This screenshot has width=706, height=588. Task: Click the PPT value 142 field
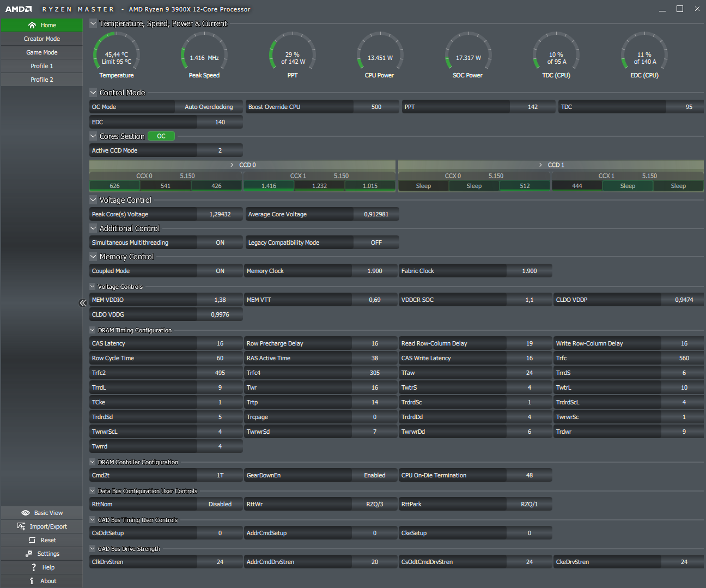click(533, 107)
